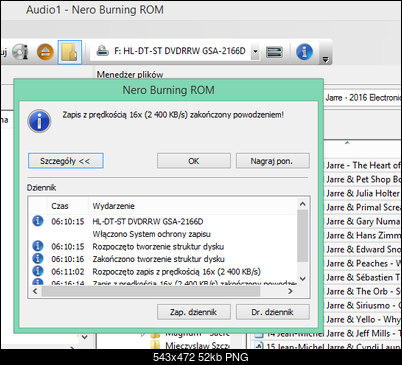Click the Czas column header
Viewport: 402px width, 365px height.
(x=60, y=206)
